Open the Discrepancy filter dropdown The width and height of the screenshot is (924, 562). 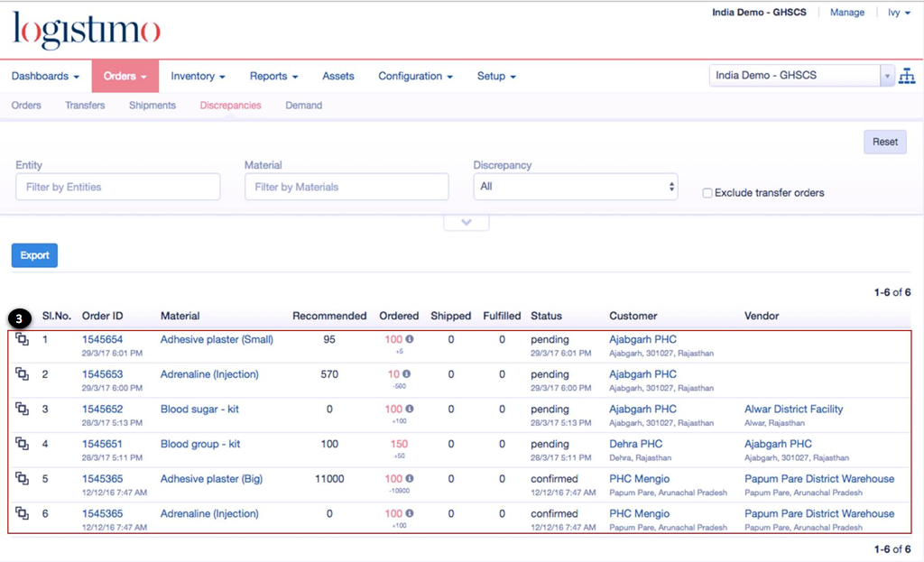(575, 187)
